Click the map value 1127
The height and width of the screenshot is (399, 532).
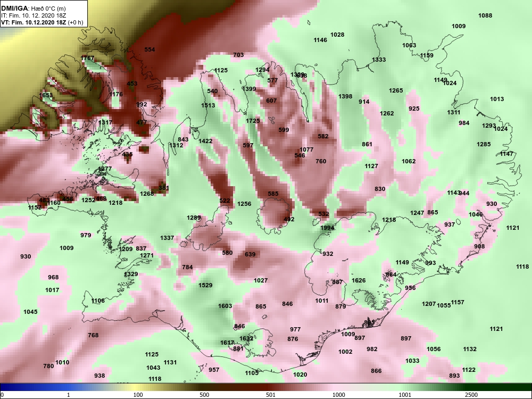click(371, 166)
